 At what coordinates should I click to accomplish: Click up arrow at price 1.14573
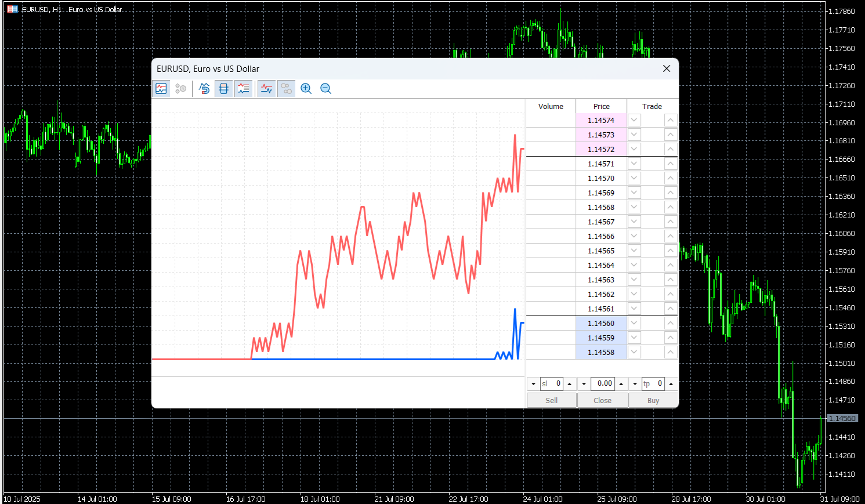(671, 135)
